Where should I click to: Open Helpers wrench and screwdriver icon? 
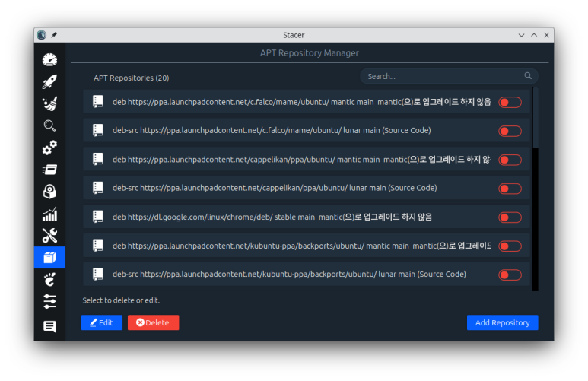pos(49,236)
